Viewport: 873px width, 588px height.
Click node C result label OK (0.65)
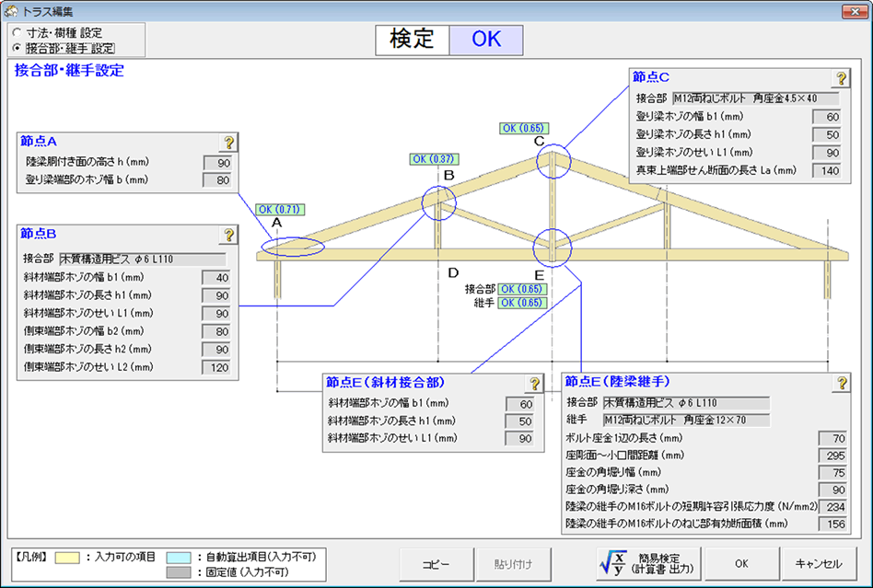coord(524,129)
